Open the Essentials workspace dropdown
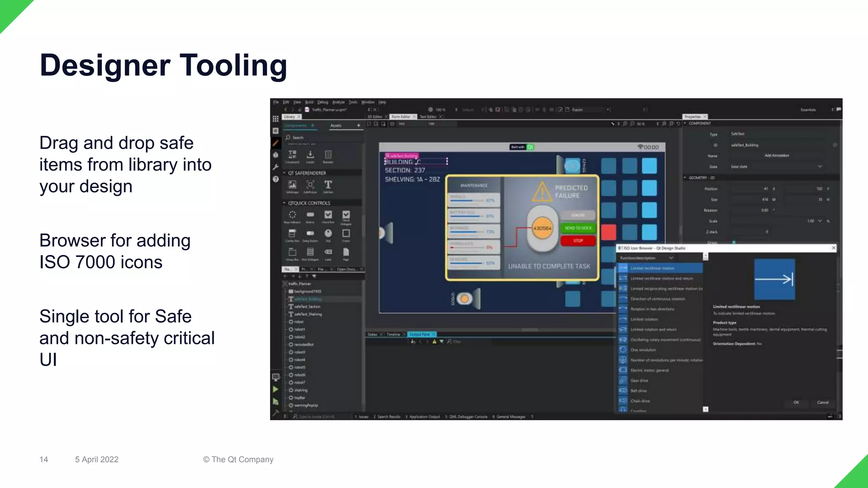The height and width of the screenshot is (488, 868). [x=816, y=110]
